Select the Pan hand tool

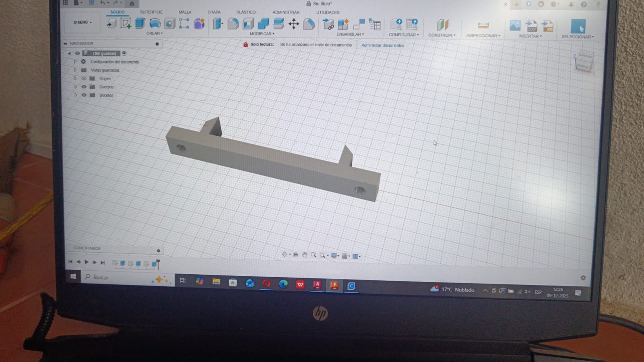click(x=305, y=255)
